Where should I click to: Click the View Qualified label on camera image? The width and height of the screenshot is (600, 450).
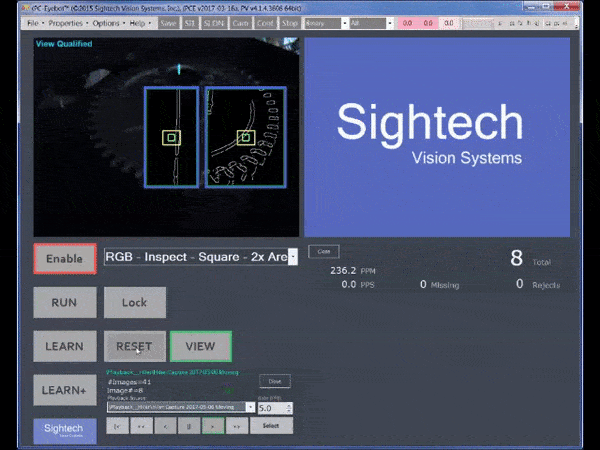pos(64,44)
